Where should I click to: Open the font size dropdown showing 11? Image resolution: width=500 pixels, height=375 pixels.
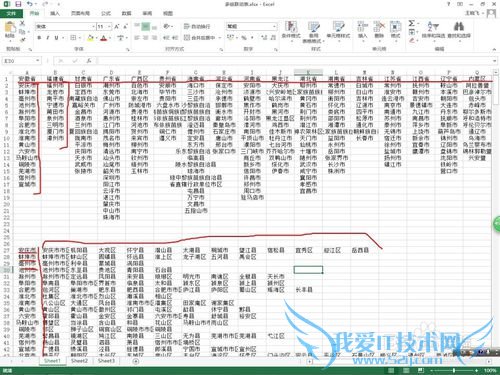[x=109, y=26]
